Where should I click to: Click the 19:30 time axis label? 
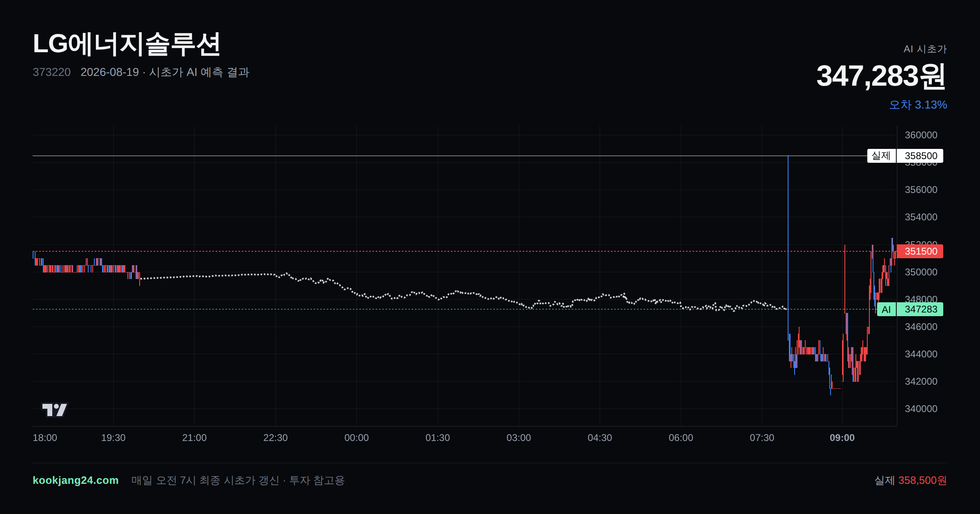pos(113,438)
